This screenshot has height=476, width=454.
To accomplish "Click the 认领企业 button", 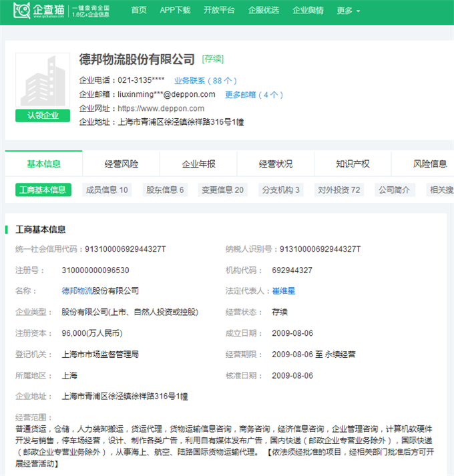I will coord(43,115).
